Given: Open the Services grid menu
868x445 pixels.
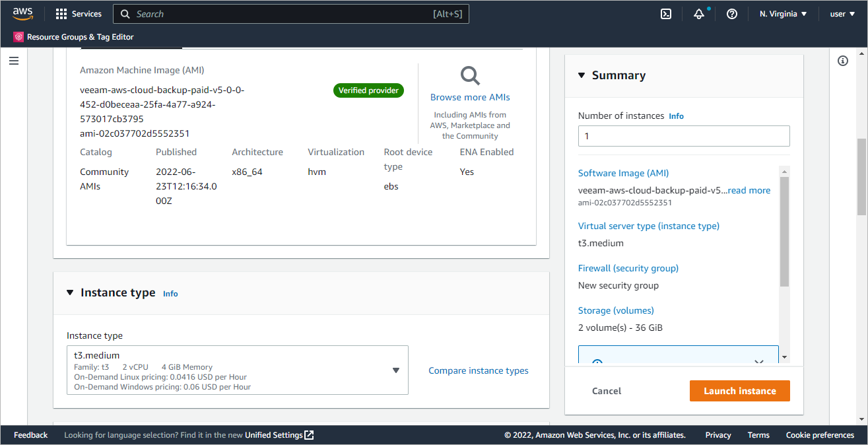Looking at the screenshot, I should (x=61, y=14).
